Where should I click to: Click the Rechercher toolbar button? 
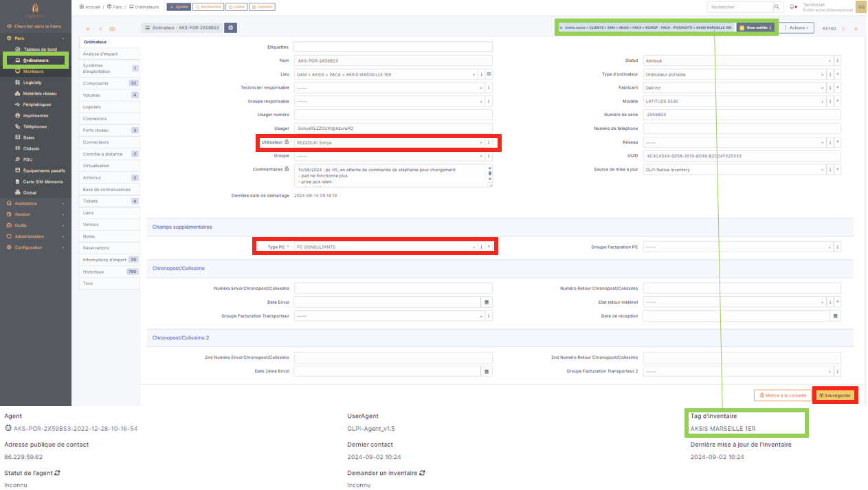pos(208,7)
